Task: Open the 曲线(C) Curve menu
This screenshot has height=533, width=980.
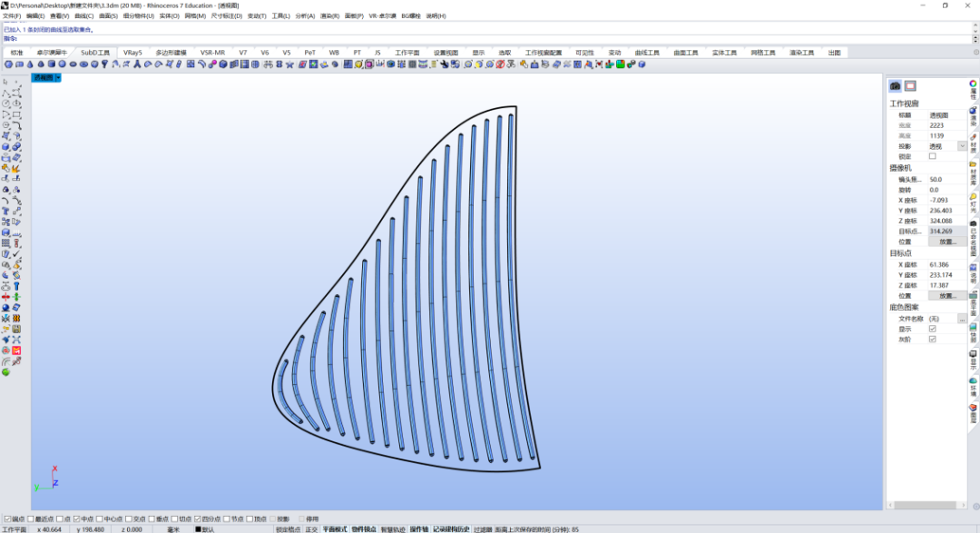Action: [x=83, y=15]
